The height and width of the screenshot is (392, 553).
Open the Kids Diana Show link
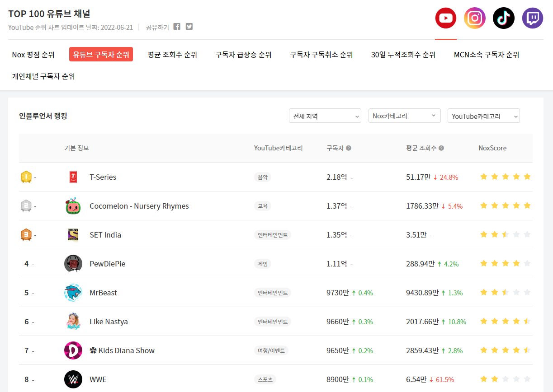tap(122, 350)
